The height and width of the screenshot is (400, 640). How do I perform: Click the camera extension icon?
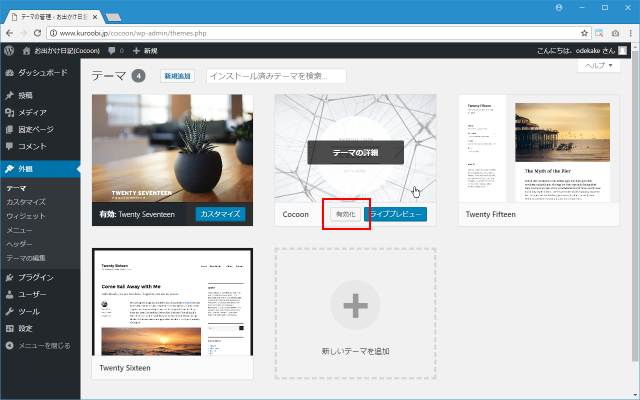pyautogui.click(x=615, y=33)
